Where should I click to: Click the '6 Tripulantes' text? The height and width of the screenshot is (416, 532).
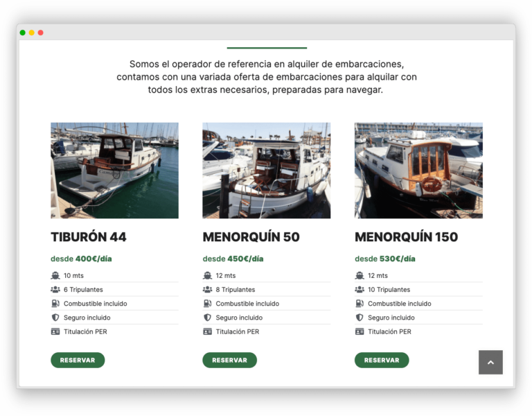83,289
